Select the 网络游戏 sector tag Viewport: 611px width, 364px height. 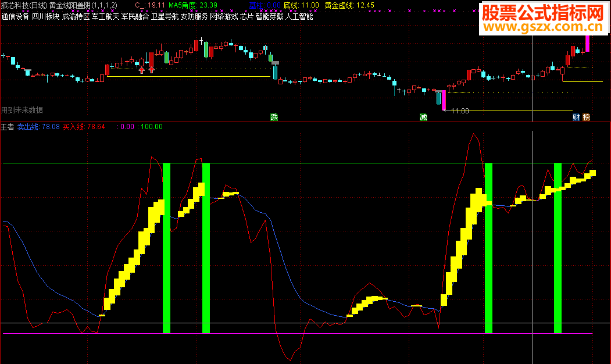tap(224, 16)
